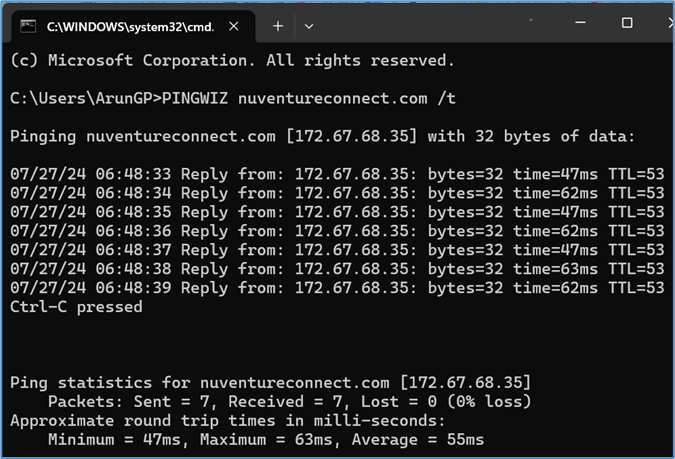Click the Ping statistics for nuventureconnect.com line
This screenshot has width=675, height=459.
tap(270, 382)
